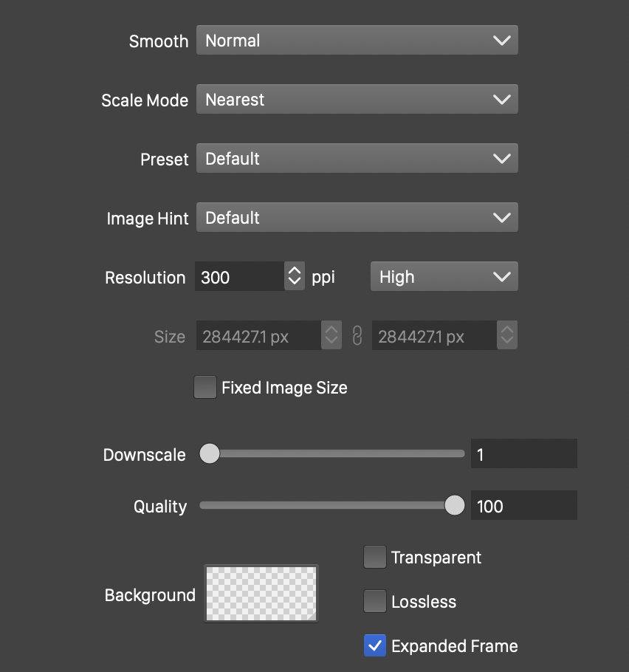
Task: Enable the Transparent checkbox
Action: point(375,558)
